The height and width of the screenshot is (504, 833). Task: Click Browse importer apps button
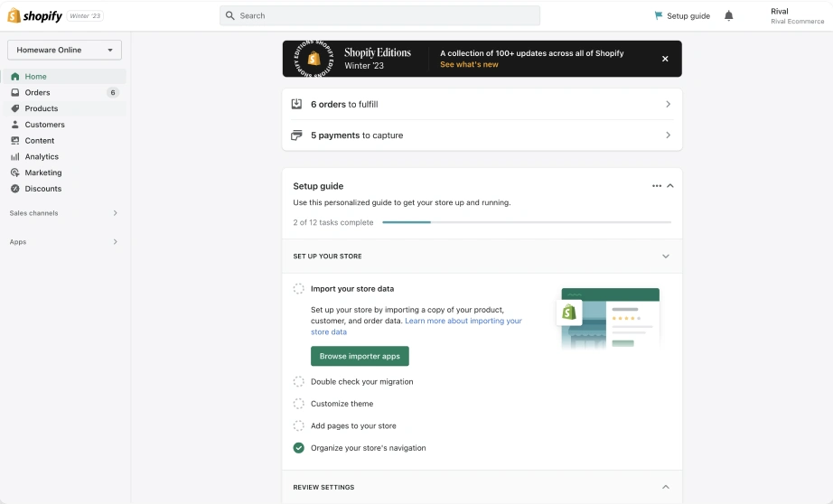coord(360,357)
